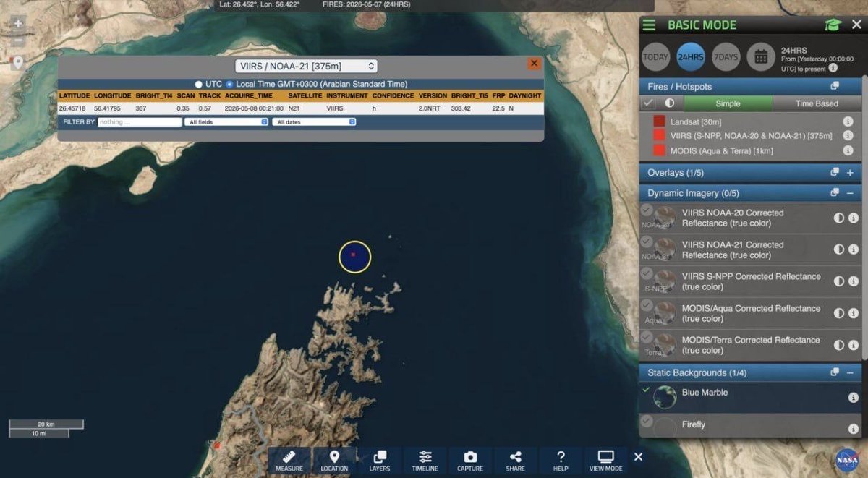Open info for VIIRS NOAA-21 Corrected Reflectance

point(854,249)
